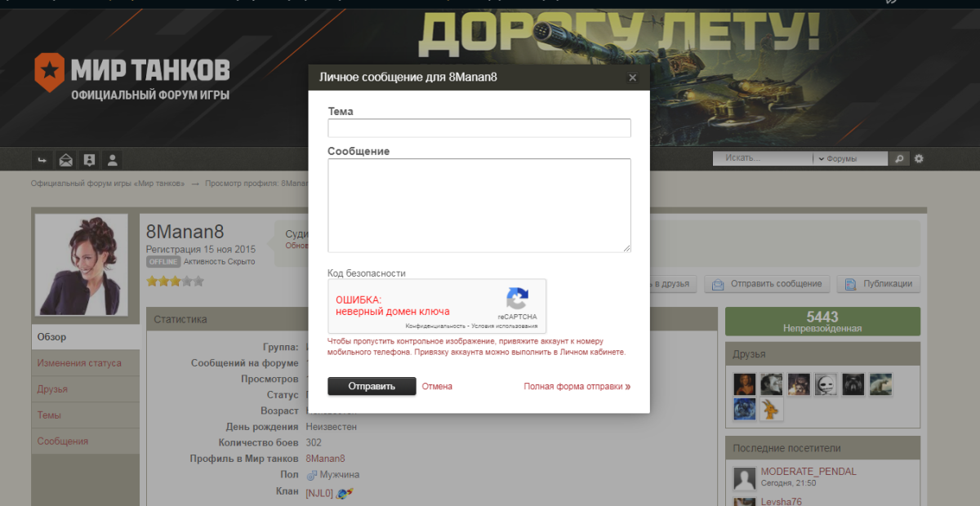Click 8Manan8 profile photo
The height and width of the screenshot is (506, 980).
(81, 264)
